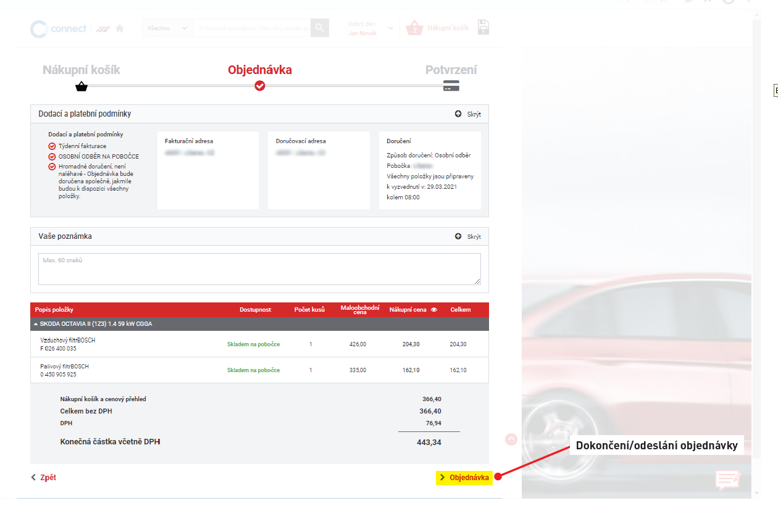Click the search magnifier button
The image size is (778, 532).
click(x=319, y=28)
